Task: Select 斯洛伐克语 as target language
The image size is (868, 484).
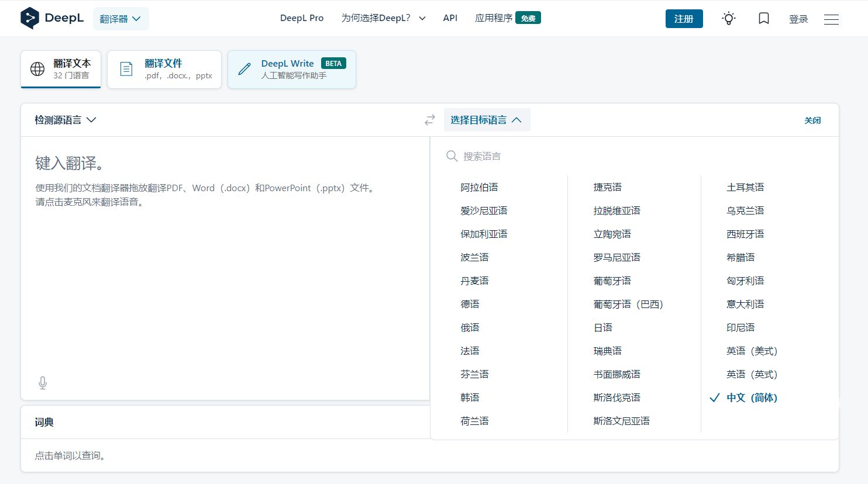Action: tap(617, 397)
